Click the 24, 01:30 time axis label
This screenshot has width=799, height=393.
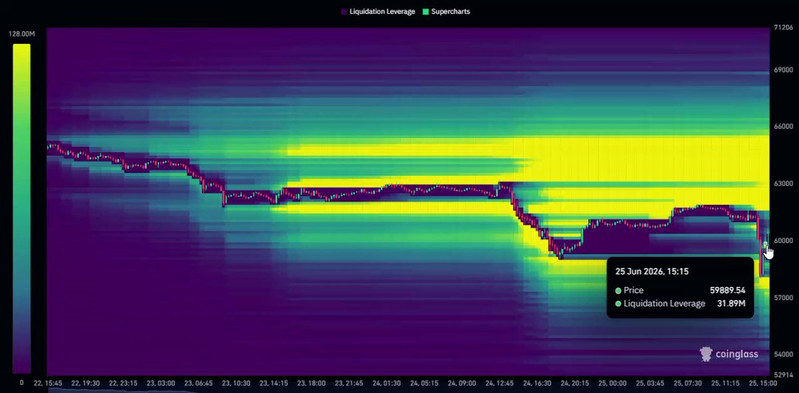click(386, 383)
